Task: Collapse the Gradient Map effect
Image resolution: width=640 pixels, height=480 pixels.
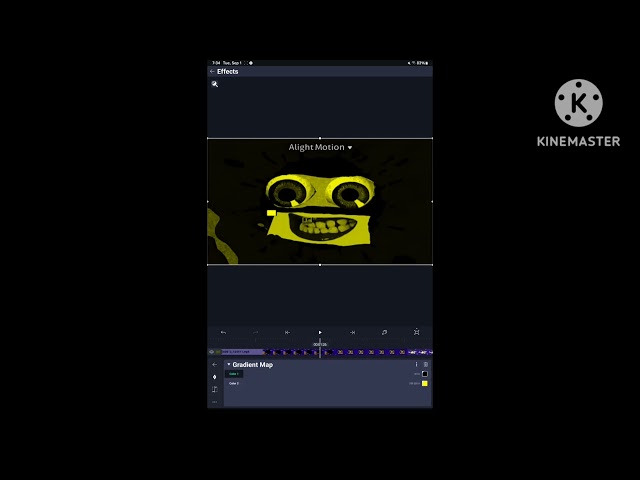Action: [x=229, y=364]
